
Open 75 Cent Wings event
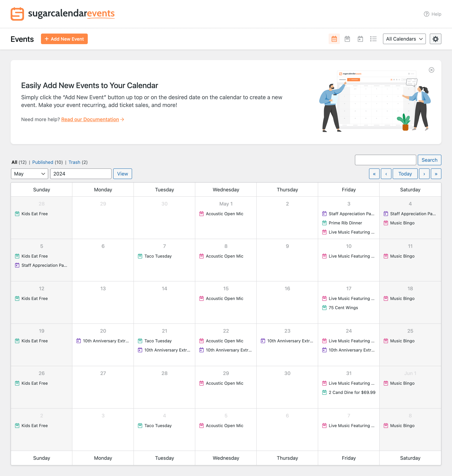coord(343,308)
